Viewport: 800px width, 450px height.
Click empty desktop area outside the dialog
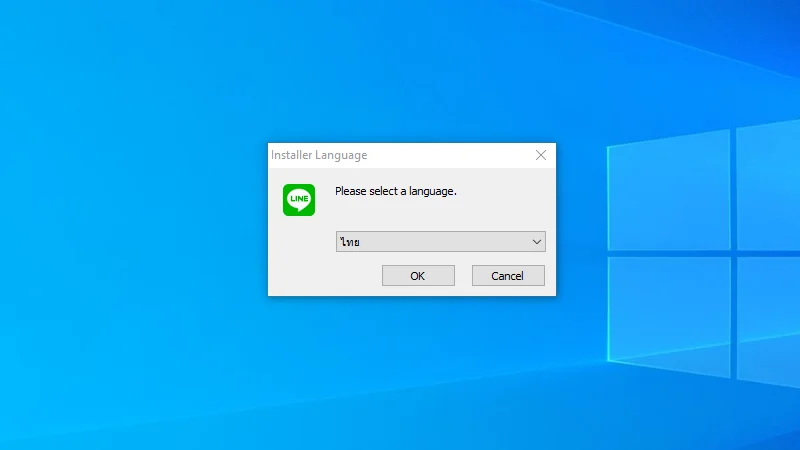point(130,330)
